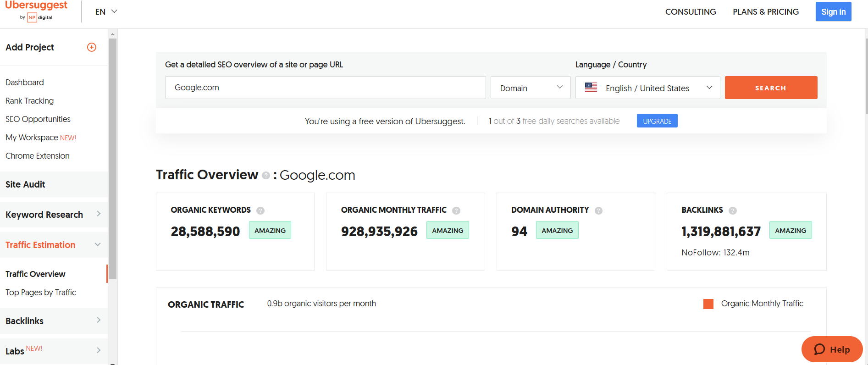
Task: Open the CONSULTING link
Action: (691, 12)
